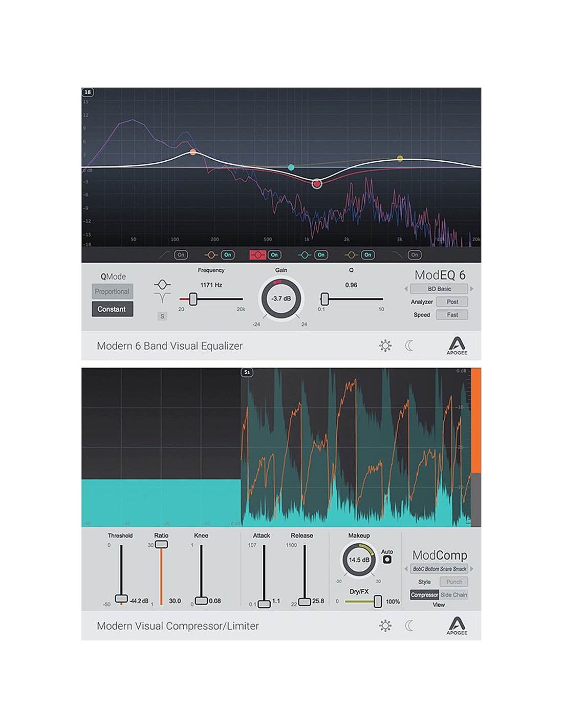Click the 25.8 release value
This screenshot has width=563, height=728.
[318, 601]
